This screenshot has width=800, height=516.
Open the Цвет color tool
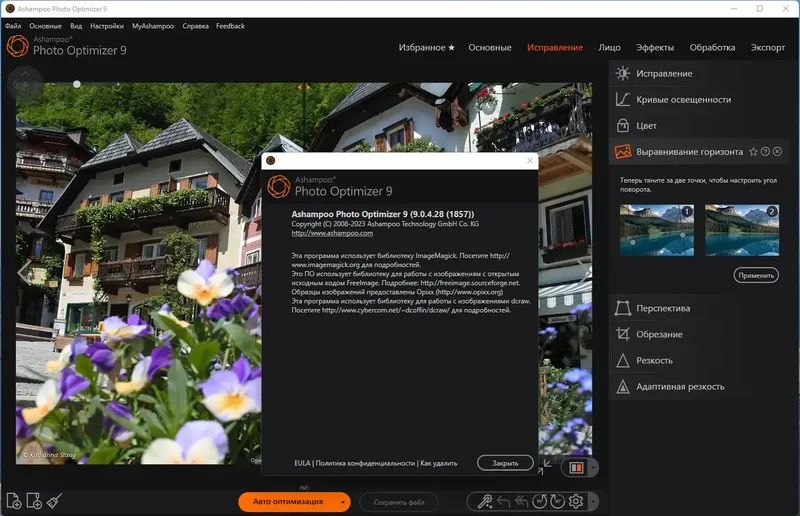(x=699, y=126)
